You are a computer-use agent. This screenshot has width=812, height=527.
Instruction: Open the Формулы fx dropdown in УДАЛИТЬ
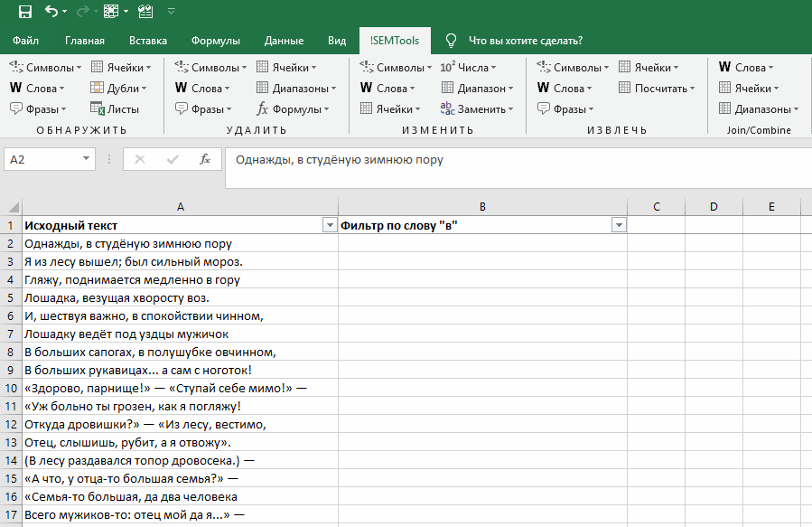[x=294, y=108]
